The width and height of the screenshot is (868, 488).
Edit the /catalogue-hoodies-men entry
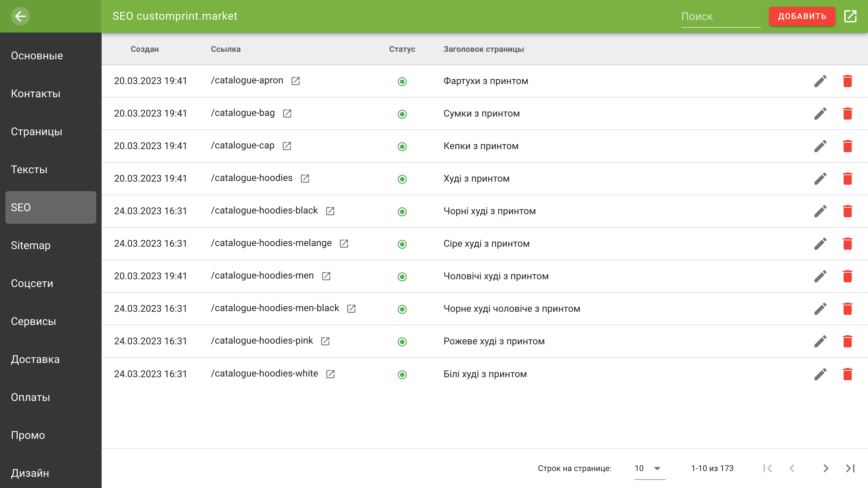pos(821,276)
